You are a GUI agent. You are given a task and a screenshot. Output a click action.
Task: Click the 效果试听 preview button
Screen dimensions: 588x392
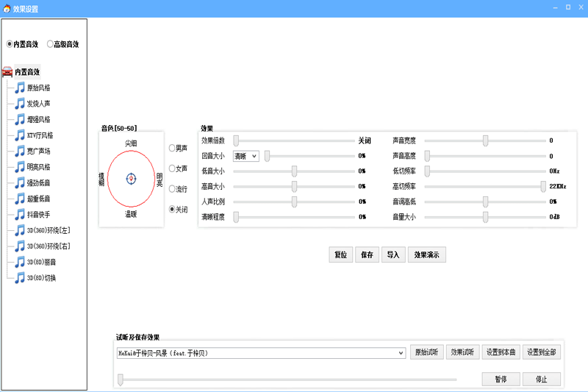[463, 352]
